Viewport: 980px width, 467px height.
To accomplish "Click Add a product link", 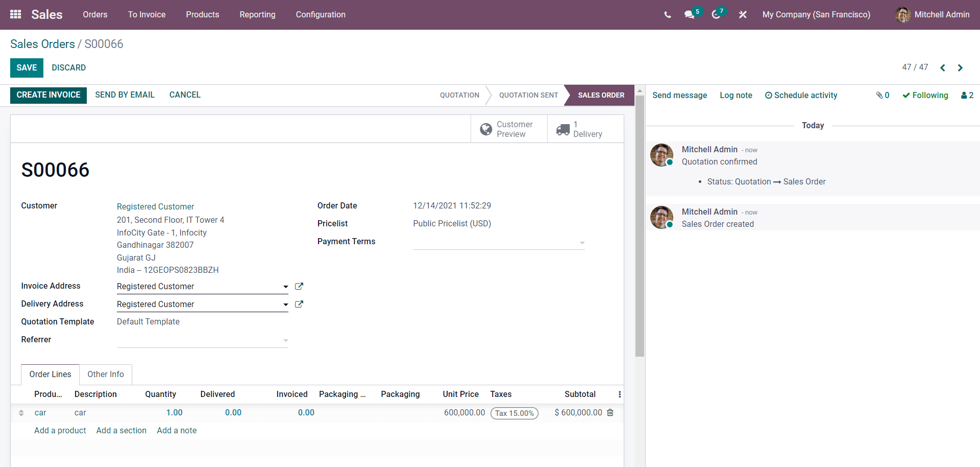I will click(60, 431).
